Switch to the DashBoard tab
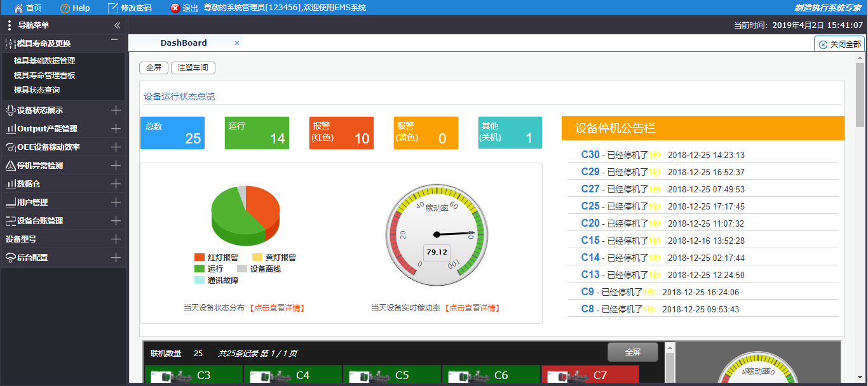 [184, 43]
